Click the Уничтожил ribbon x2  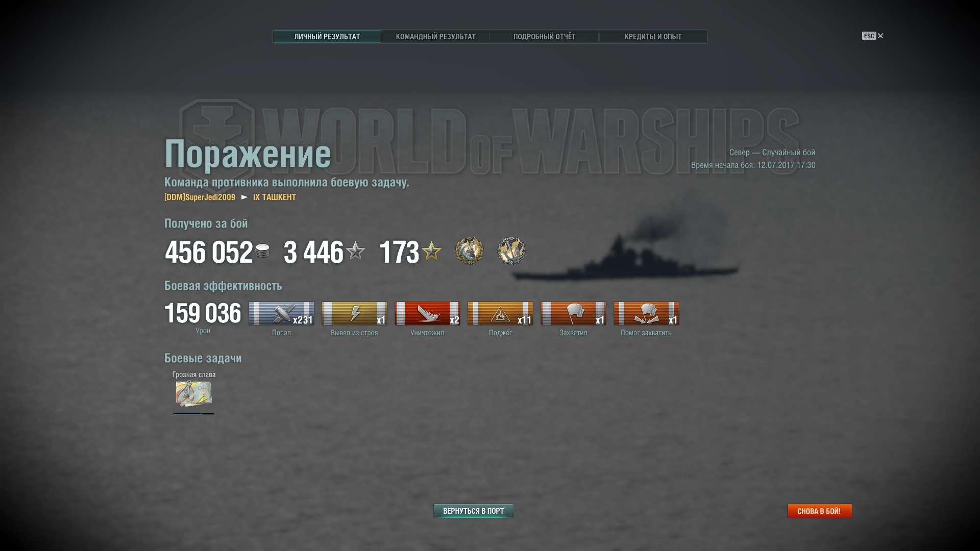[x=427, y=313]
